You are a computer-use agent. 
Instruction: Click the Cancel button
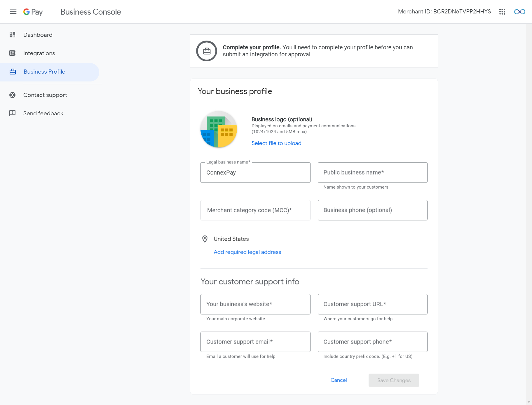pyautogui.click(x=339, y=380)
